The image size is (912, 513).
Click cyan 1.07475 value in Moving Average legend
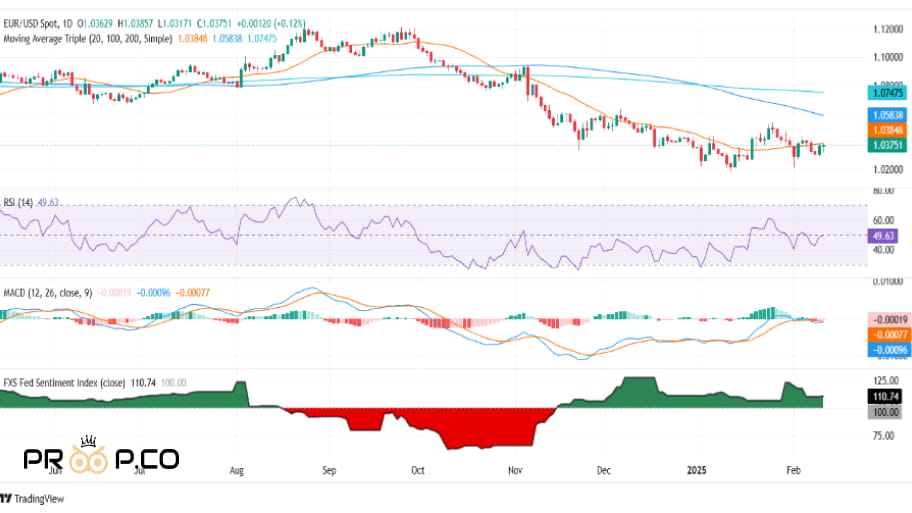(x=262, y=39)
